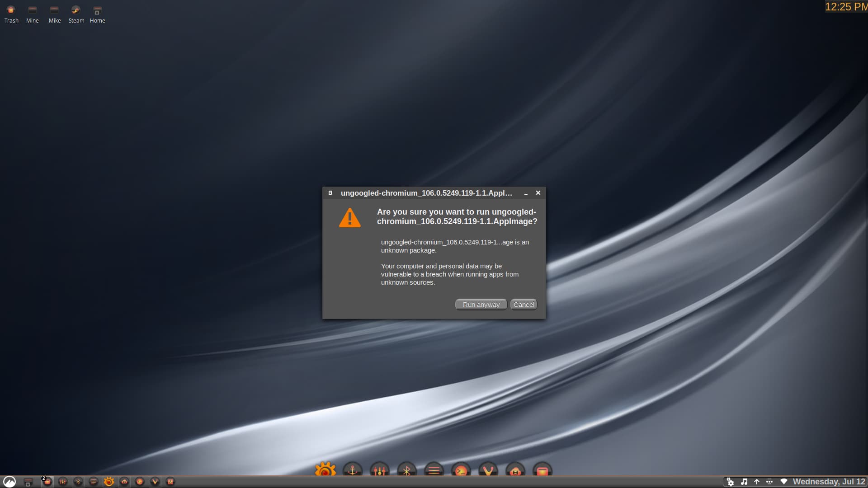
Task: Open the V-shaped app in the dock
Action: pos(488,470)
